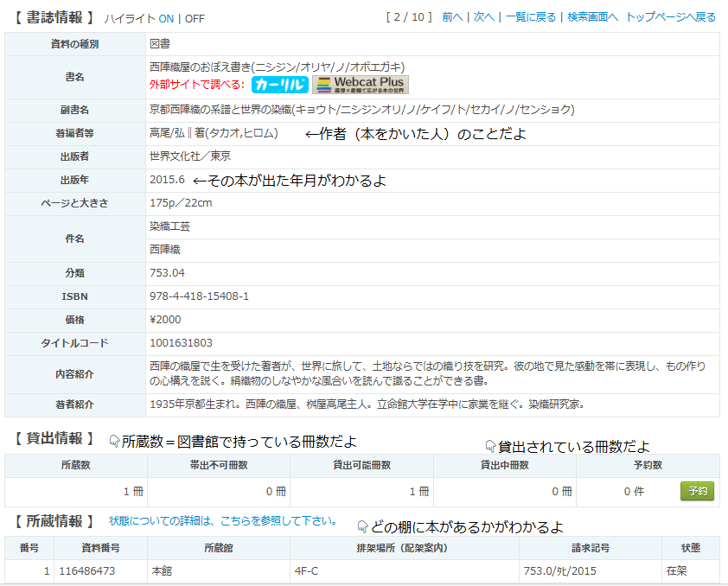Viewport: 728px width, 586px height.
Task: Open the Webcat Plus external site logo
Action: tap(360, 84)
